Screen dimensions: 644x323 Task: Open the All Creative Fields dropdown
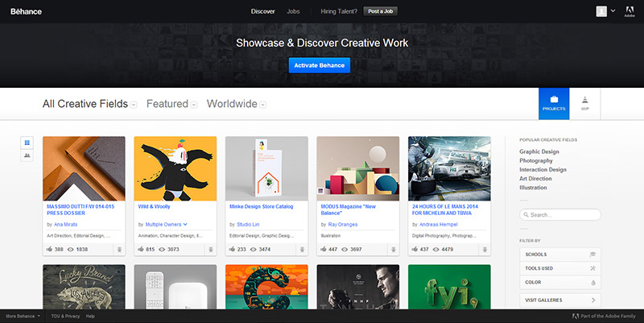[x=89, y=104]
